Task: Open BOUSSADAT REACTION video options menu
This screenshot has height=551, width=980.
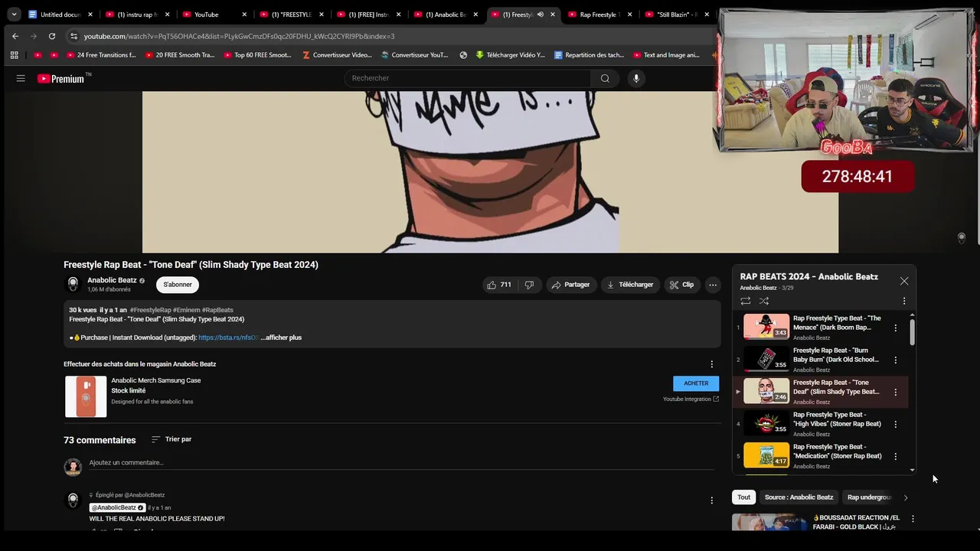Action: 912,519
